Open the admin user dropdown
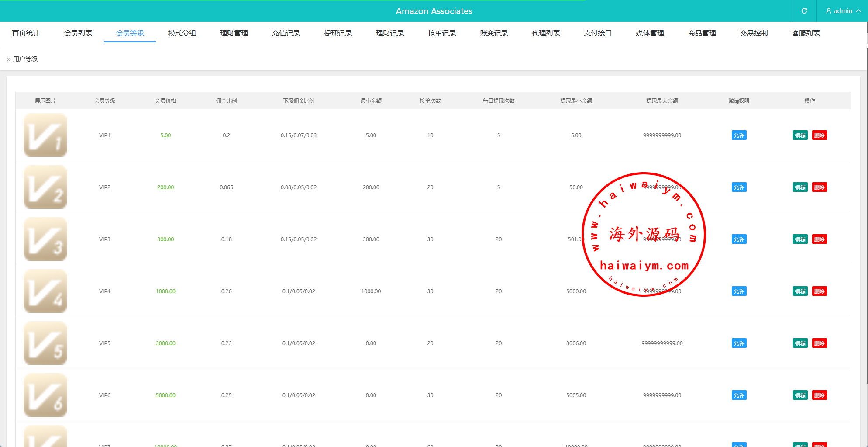This screenshot has height=447, width=868. [x=843, y=11]
